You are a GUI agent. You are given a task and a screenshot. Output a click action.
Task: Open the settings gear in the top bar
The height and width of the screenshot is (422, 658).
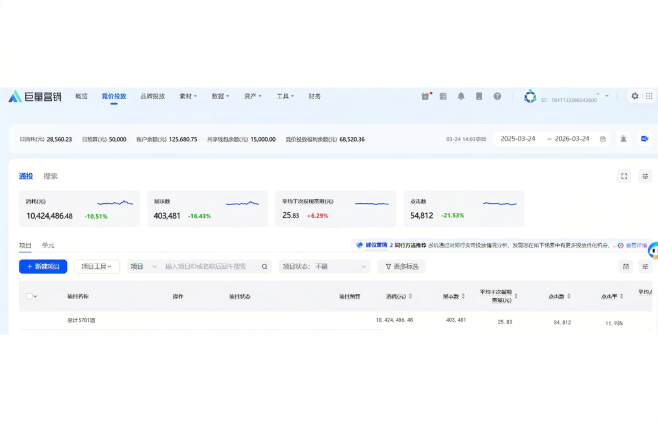coord(635,96)
